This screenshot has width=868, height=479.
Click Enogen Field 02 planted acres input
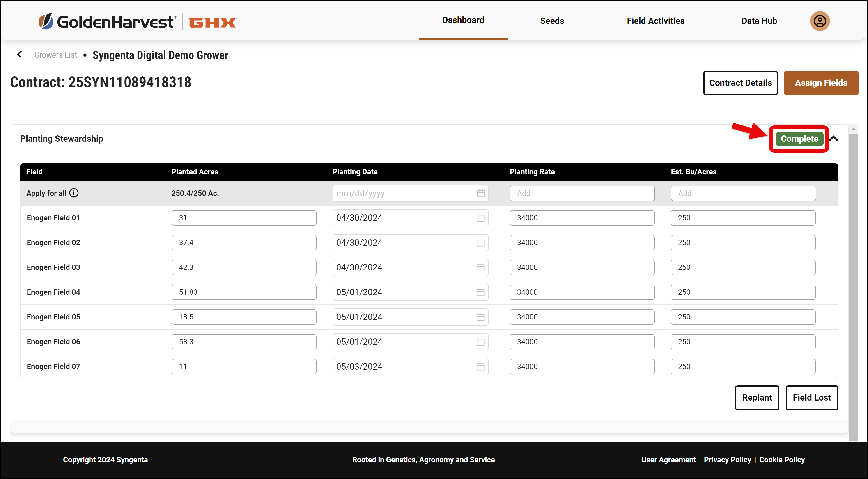244,242
